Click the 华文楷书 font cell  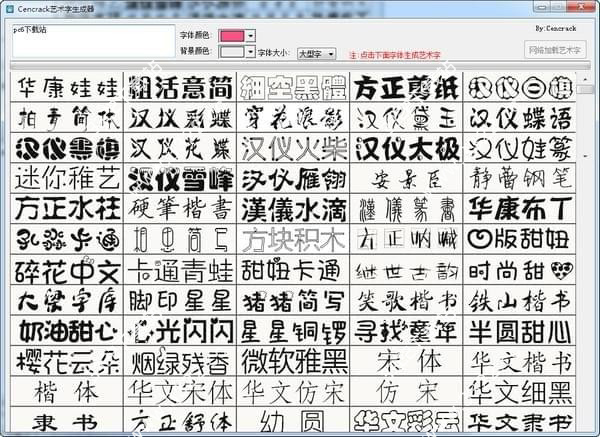click(519, 361)
